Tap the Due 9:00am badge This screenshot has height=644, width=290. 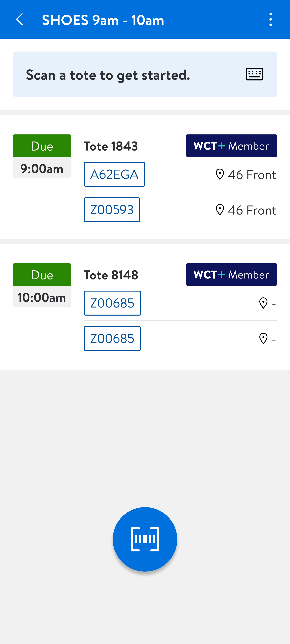pyautogui.click(x=42, y=156)
